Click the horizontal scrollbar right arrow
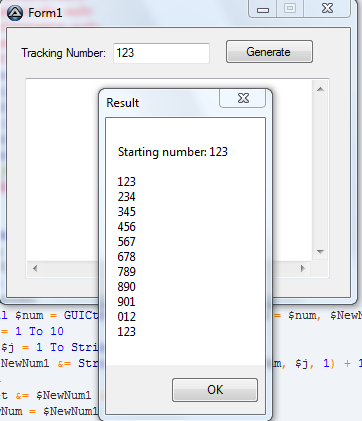 click(x=303, y=268)
